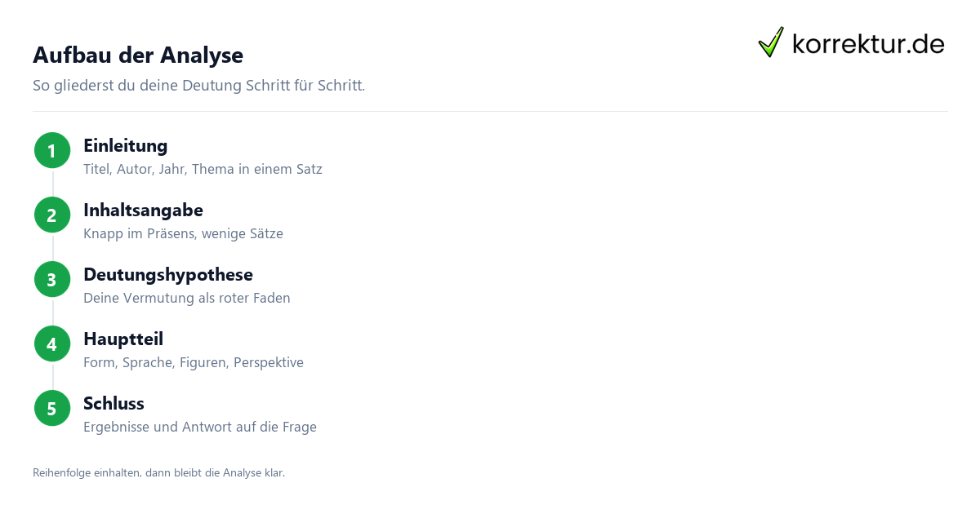Click the green number 2 circle

[52, 215]
